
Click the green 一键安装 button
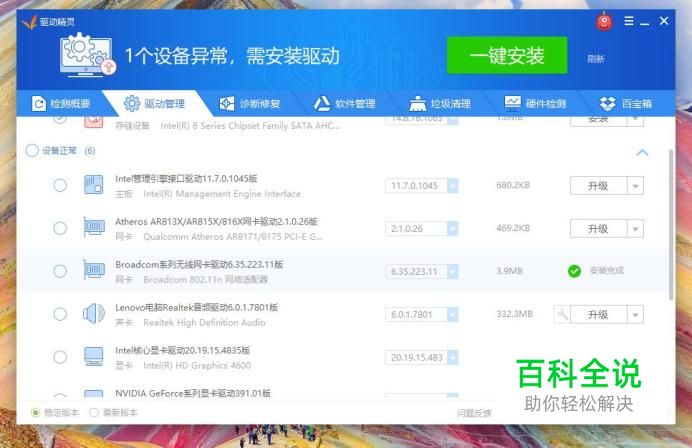coord(507,56)
